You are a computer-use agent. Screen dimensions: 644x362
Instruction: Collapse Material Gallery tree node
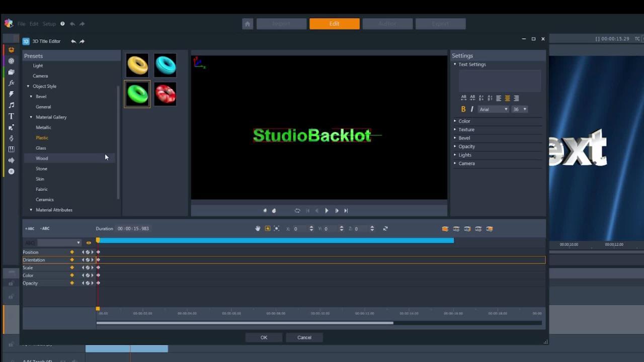point(31,117)
